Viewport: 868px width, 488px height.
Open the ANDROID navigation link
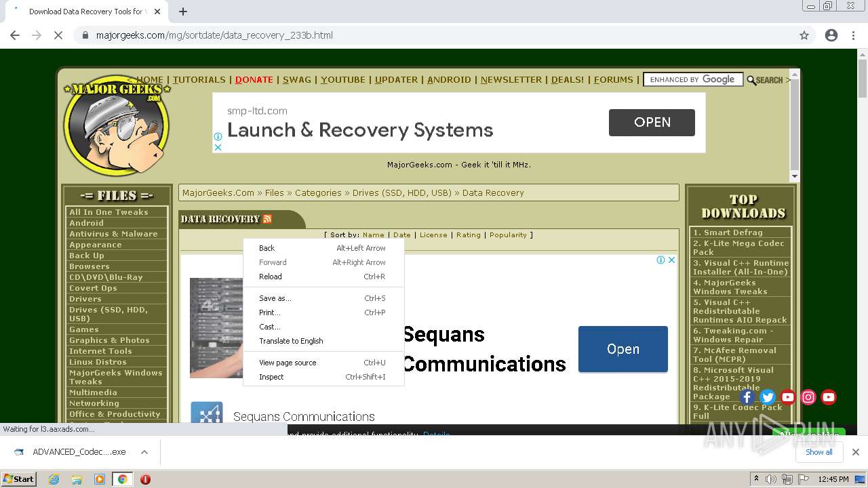pyautogui.click(x=449, y=79)
